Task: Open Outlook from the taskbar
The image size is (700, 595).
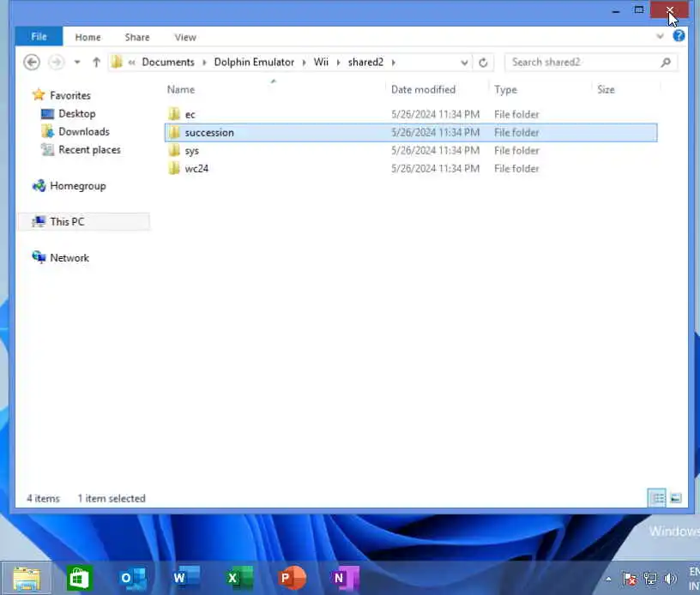Action: coord(133,579)
